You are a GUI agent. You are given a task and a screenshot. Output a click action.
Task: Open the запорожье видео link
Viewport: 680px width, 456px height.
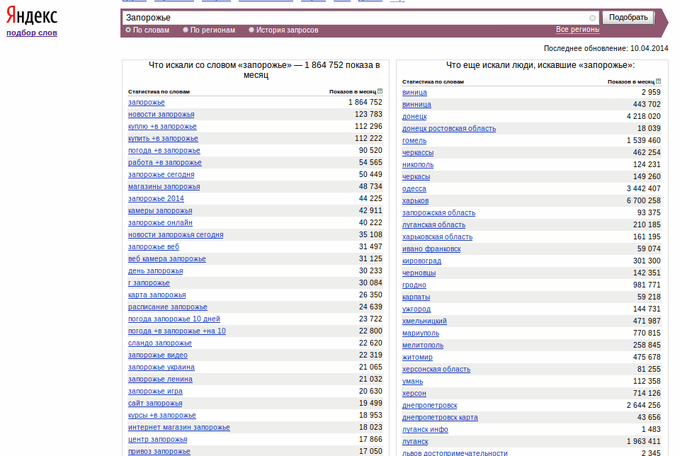tap(158, 355)
